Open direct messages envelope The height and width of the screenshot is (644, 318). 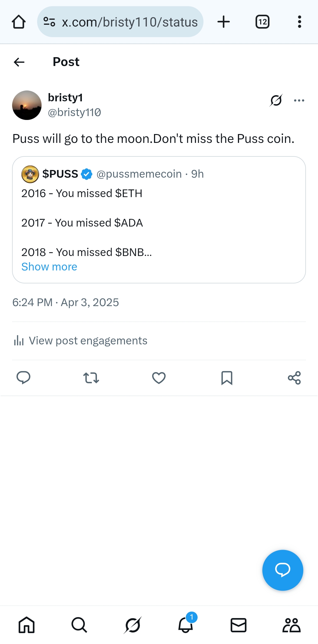coord(238,625)
